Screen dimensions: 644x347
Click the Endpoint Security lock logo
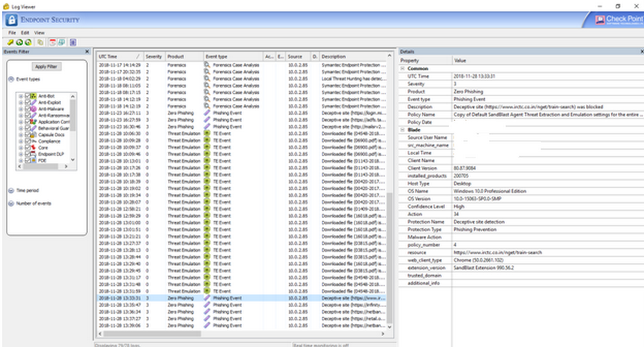pyautogui.click(x=11, y=20)
